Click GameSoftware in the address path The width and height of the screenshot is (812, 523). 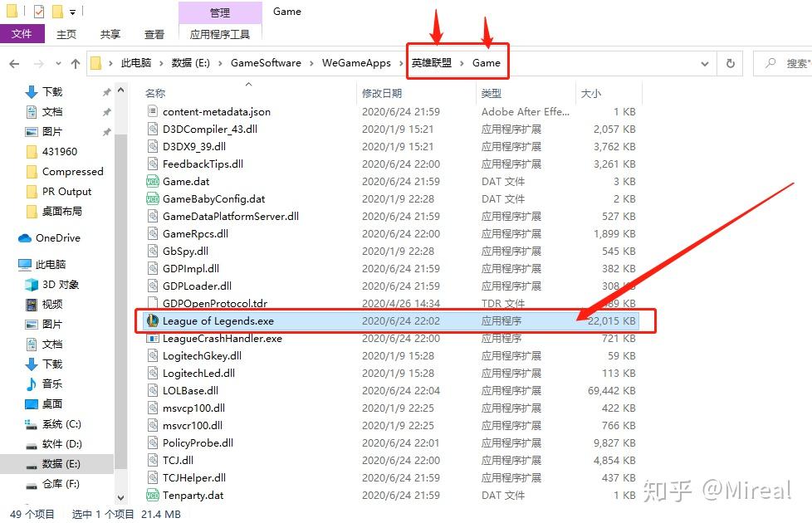click(x=266, y=63)
